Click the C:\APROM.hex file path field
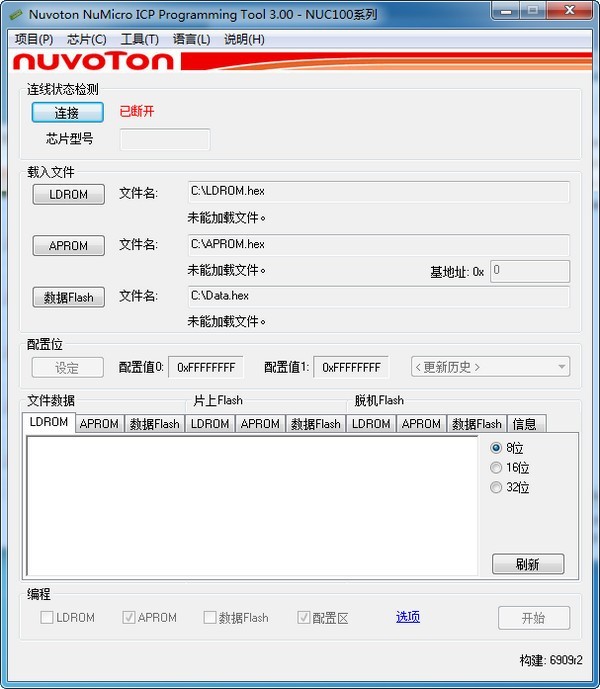This screenshot has width=600, height=689. click(379, 244)
